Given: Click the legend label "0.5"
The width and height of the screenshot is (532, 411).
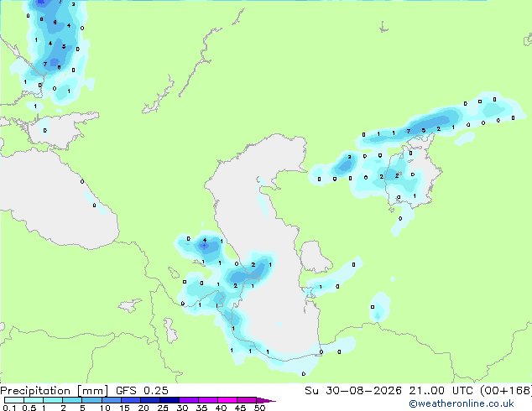Looking at the screenshot, I should pos(29,408).
